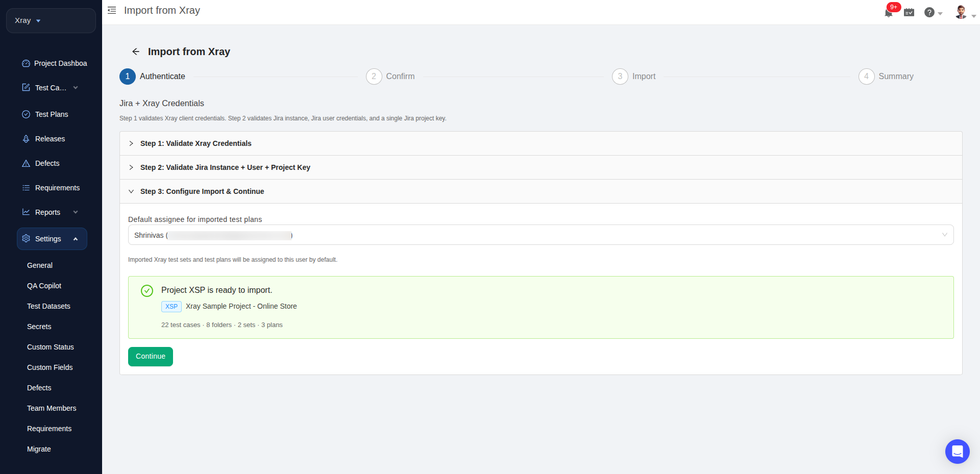This screenshot has width=980, height=474.
Task: Open Team Members settings
Action: coord(52,408)
